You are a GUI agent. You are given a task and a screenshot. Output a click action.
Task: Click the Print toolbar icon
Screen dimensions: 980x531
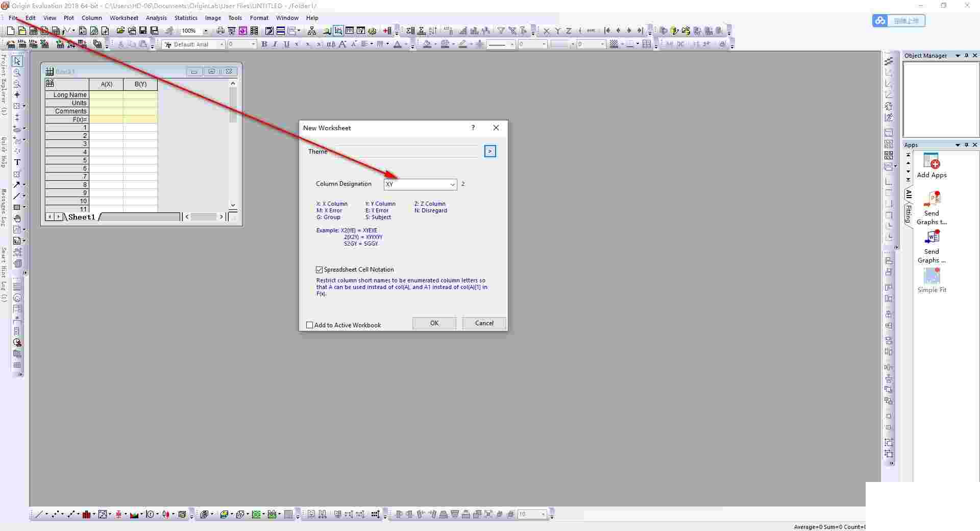coord(220,31)
